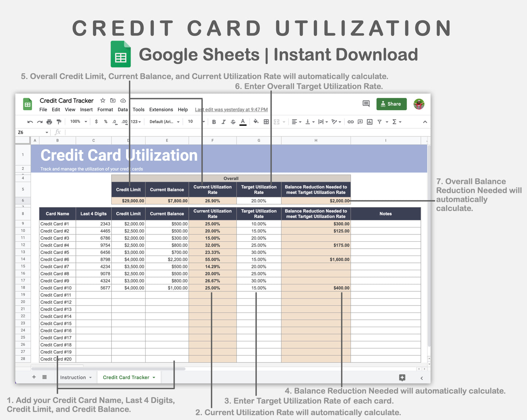Open the comment history icon
The width and height of the screenshot is (527, 420).
366,104
